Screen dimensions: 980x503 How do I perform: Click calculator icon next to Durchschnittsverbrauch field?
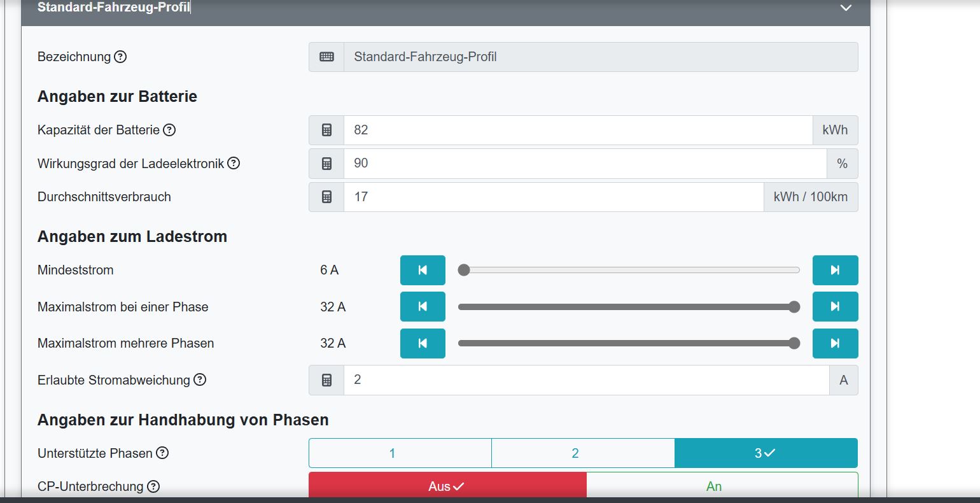tap(326, 197)
